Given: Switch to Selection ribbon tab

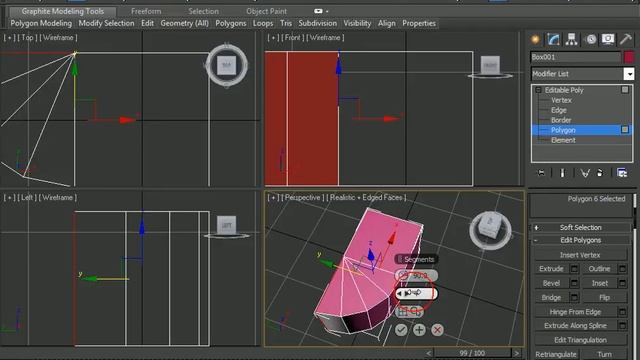Looking at the screenshot, I should point(203,11).
